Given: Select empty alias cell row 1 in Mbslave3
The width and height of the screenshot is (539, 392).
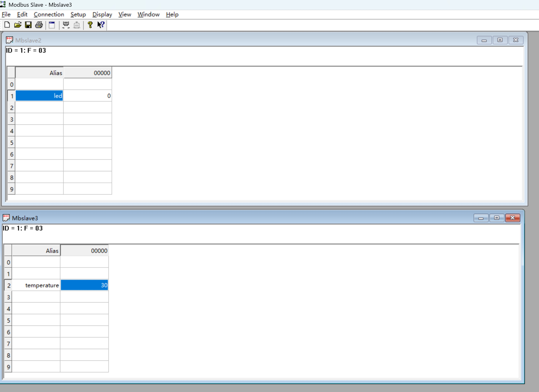Looking at the screenshot, I should coord(36,274).
